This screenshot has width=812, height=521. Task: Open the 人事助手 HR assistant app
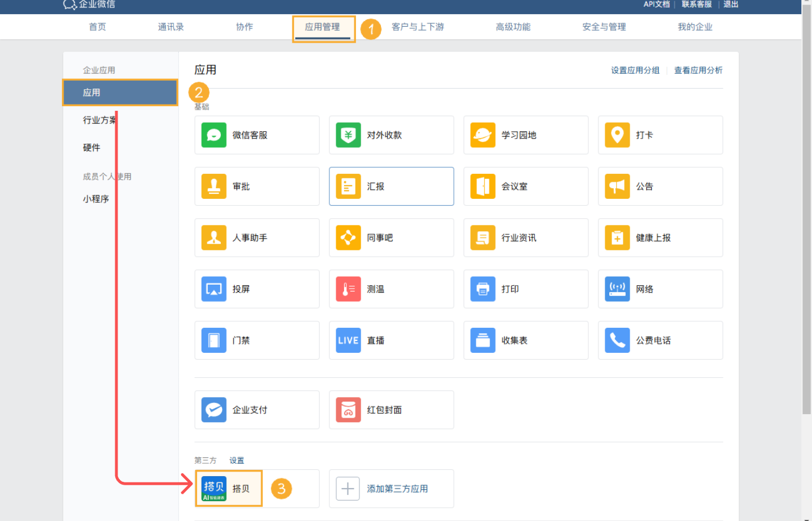[x=257, y=237]
